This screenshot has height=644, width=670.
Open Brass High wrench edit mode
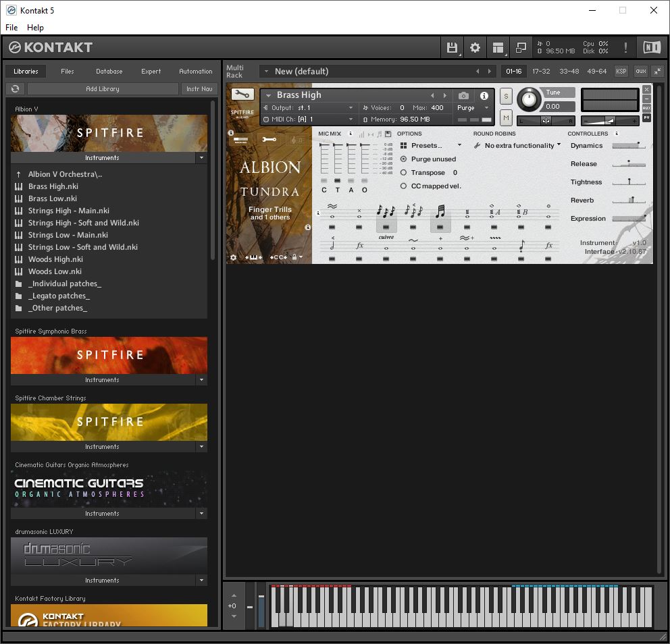pos(242,94)
